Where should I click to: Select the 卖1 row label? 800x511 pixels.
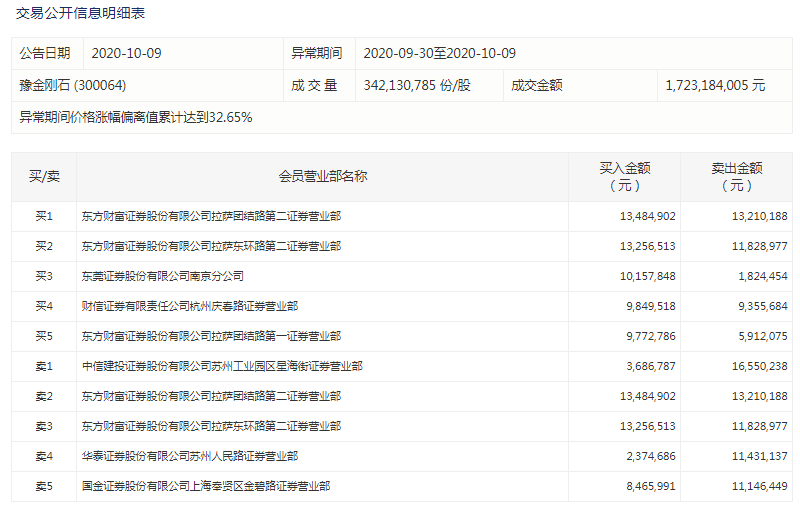pyautogui.click(x=44, y=366)
